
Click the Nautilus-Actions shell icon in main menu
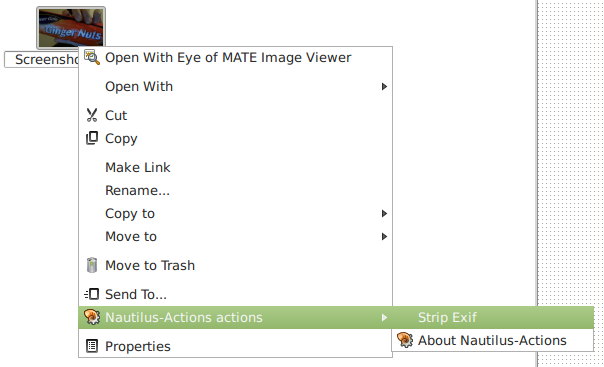coord(92,317)
